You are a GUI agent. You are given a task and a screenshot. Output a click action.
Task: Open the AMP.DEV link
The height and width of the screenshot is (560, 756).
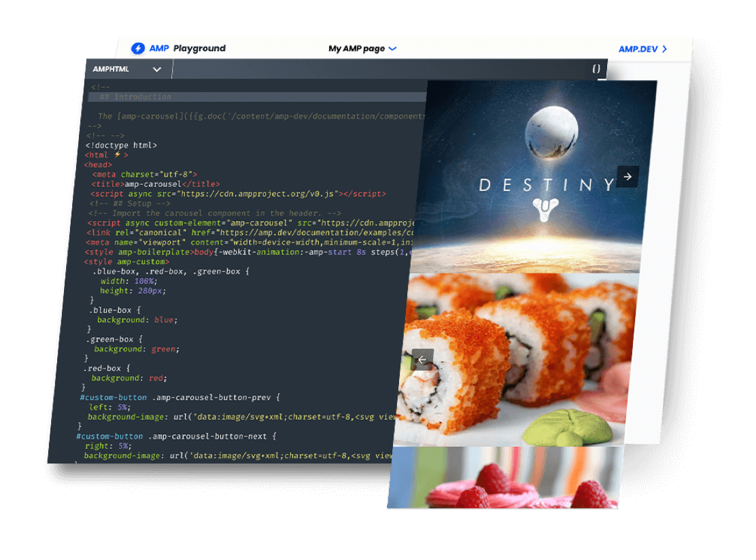click(x=638, y=49)
